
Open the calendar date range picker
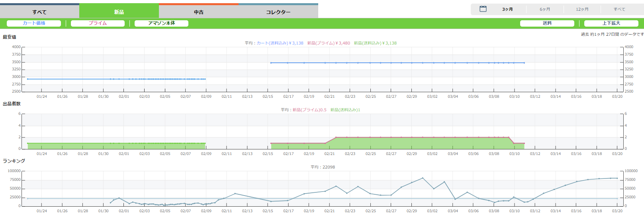tap(483, 9)
